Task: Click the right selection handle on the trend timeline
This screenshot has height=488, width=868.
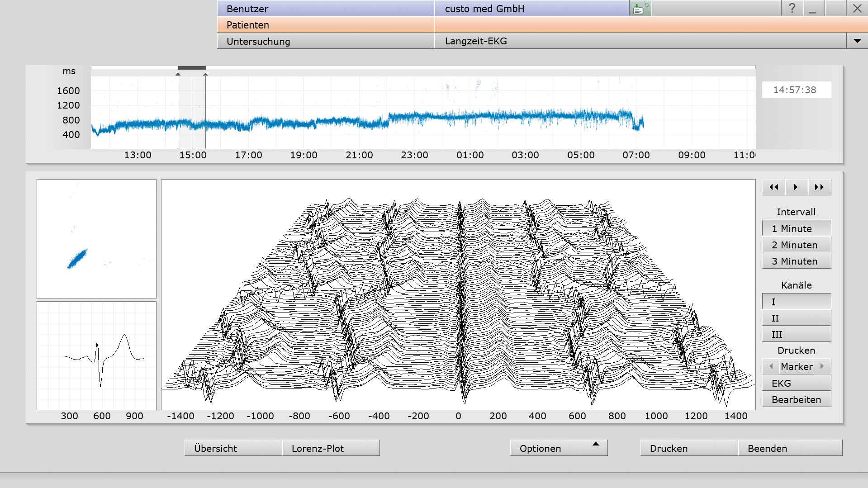Action: click(x=205, y=74)
